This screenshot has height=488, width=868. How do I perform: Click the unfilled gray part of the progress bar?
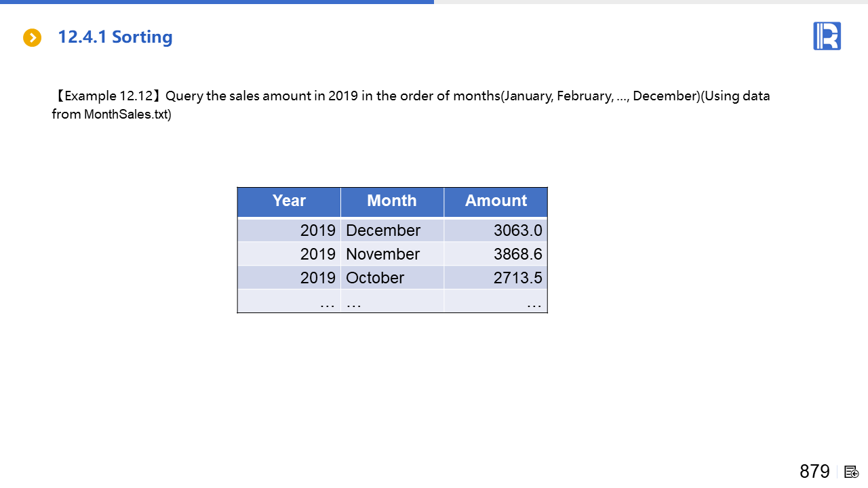[651, 2]
